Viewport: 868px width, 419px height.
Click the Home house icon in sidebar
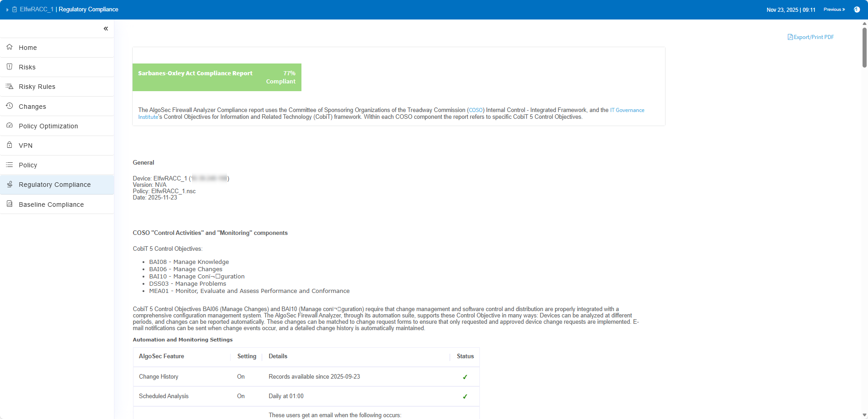10,47
